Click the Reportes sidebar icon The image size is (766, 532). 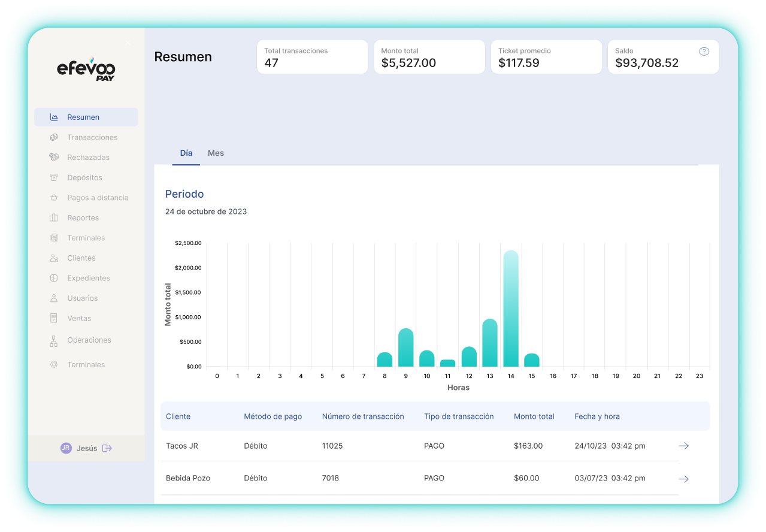pos(54,218)
